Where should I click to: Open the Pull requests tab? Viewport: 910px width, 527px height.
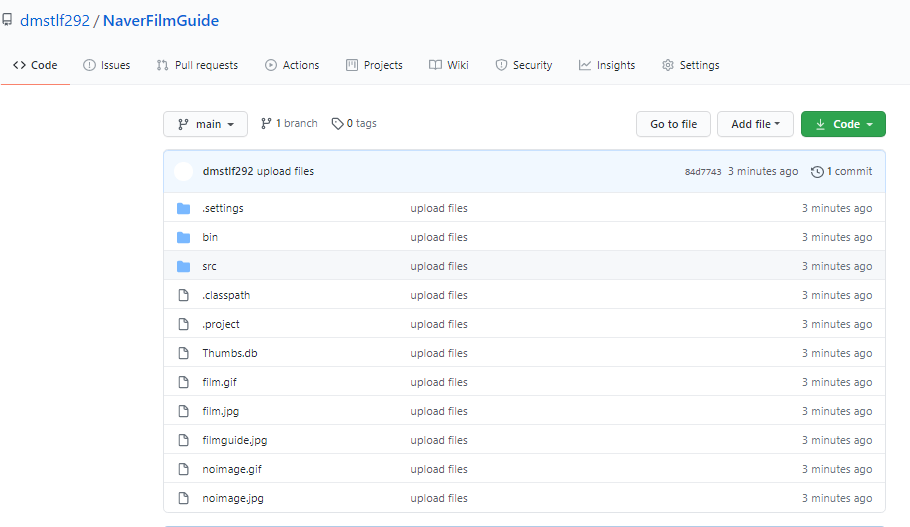[x=197, y=65]
